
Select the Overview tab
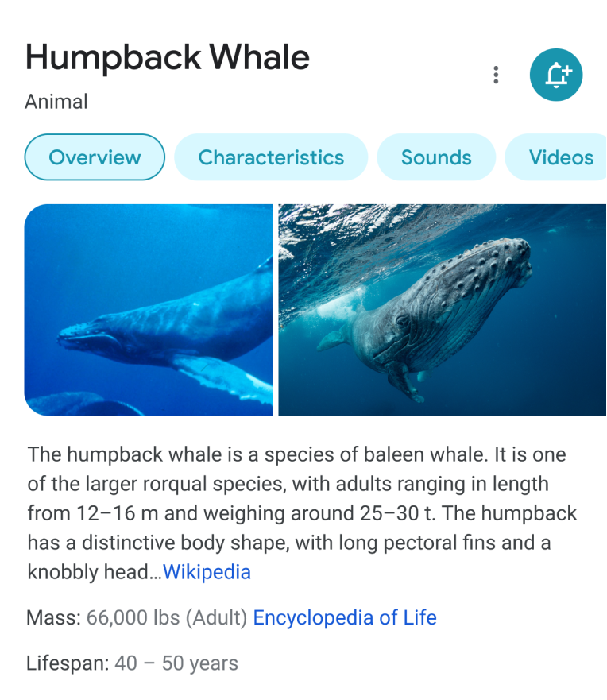point(95,157)
